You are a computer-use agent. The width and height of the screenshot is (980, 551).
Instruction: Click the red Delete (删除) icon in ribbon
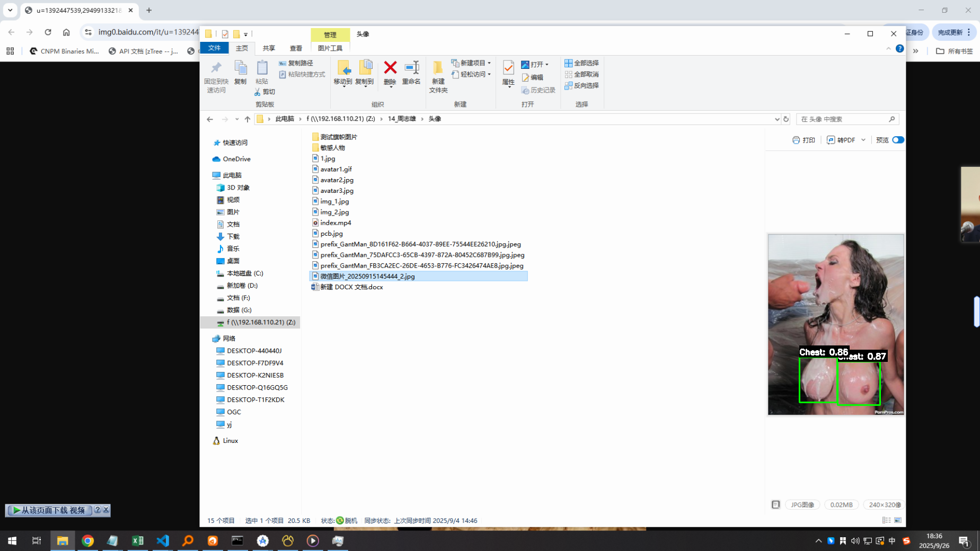coord(390,72)
